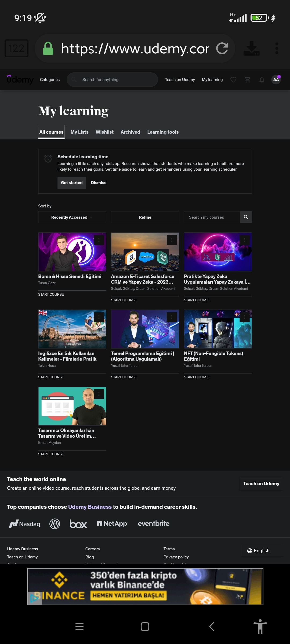Open the Pratikte Yapay Zeka course thumbnail

coord(218,252)
